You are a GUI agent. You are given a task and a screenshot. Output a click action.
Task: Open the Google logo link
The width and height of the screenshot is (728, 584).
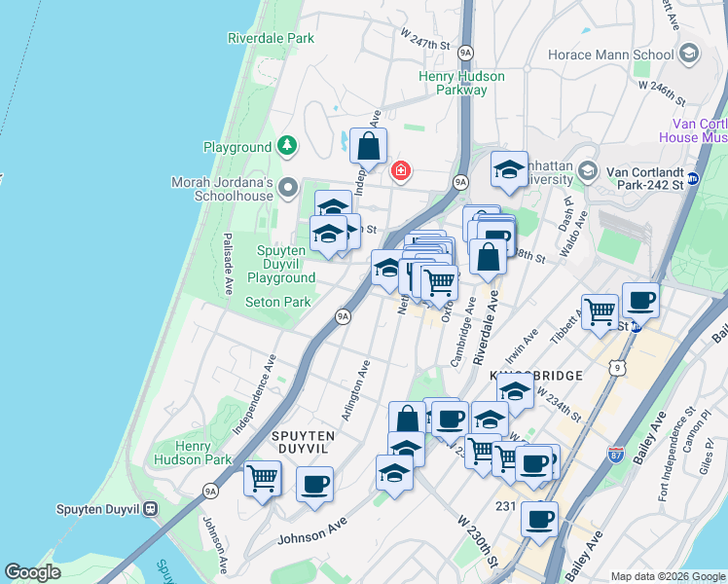(x=33, y=572)
